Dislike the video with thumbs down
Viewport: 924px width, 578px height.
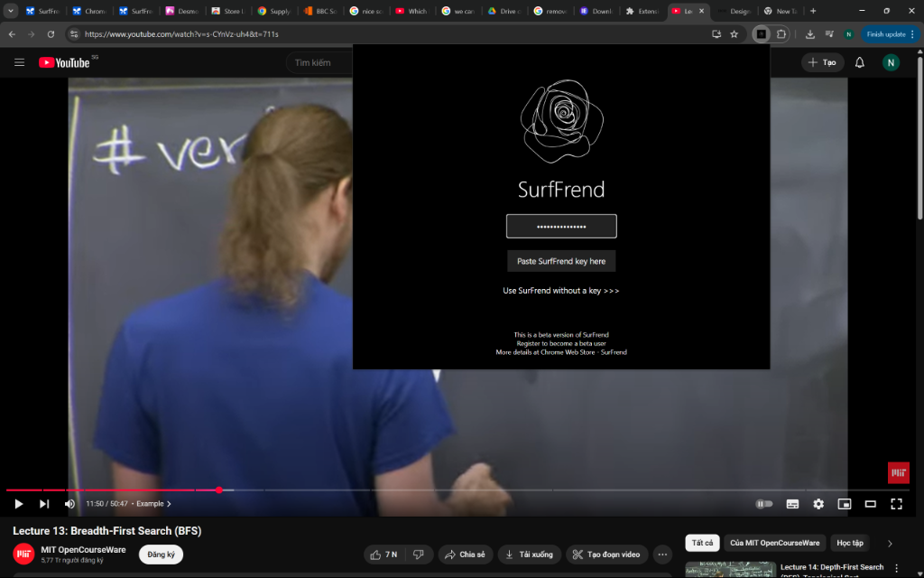(x=419, y=555)
